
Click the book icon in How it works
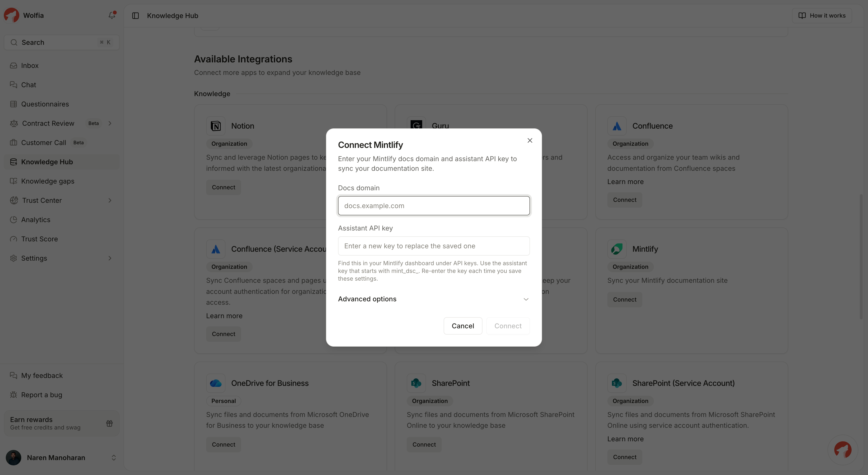(x=802, y=15)
